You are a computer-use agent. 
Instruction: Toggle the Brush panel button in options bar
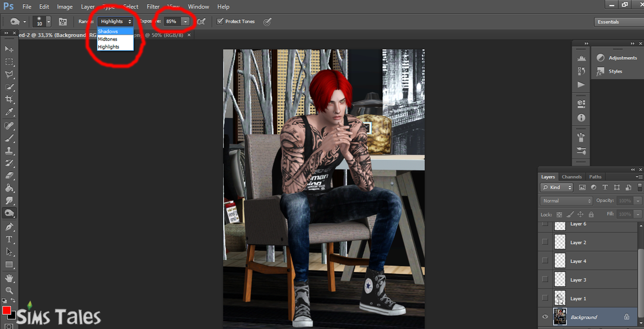point(63,21)
